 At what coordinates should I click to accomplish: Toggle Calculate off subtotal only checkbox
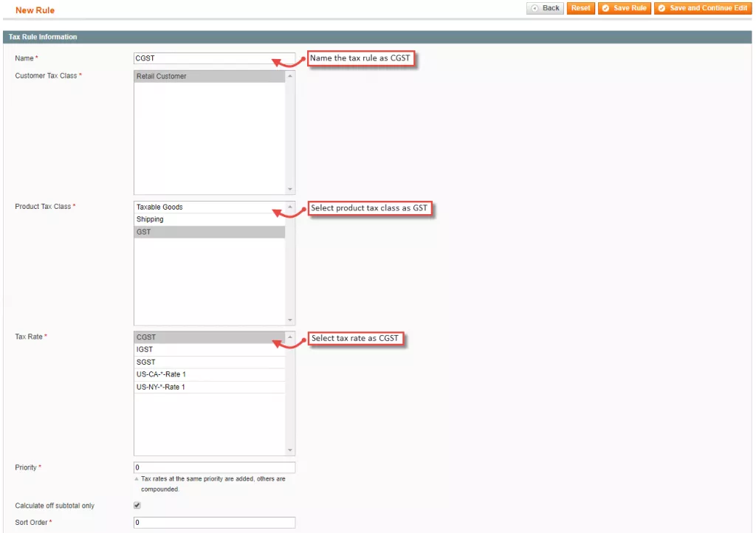[137, 506]
